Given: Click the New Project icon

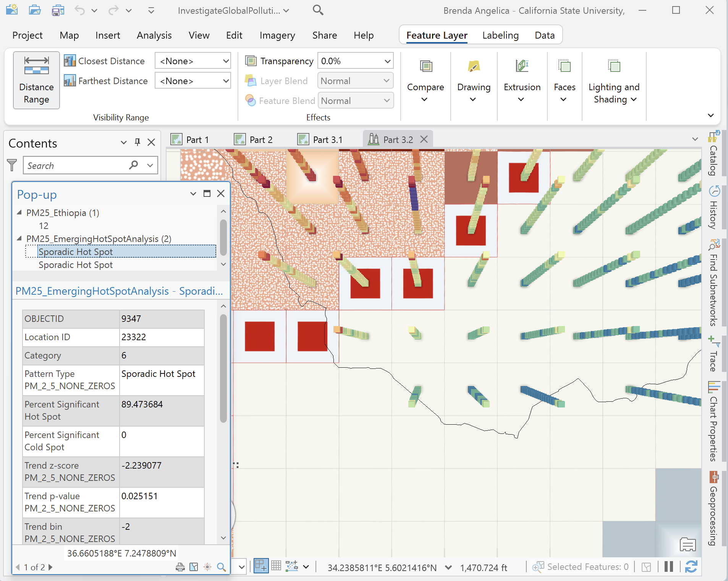Looking at the screenshot, I should [12, 10].
